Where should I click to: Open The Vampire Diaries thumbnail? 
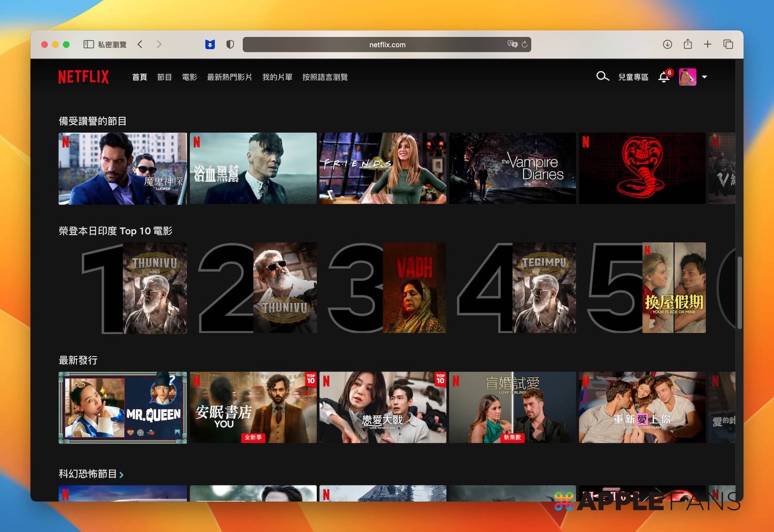512,168
